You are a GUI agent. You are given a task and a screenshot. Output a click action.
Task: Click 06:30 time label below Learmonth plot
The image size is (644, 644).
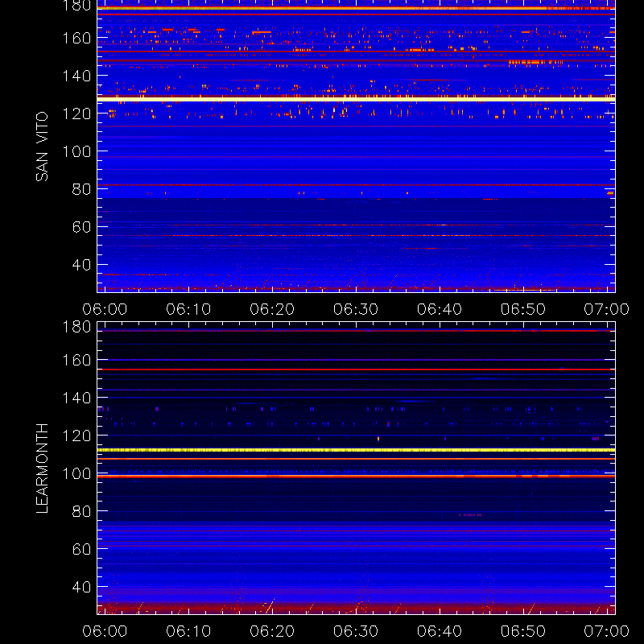click(x=356, y=631)
